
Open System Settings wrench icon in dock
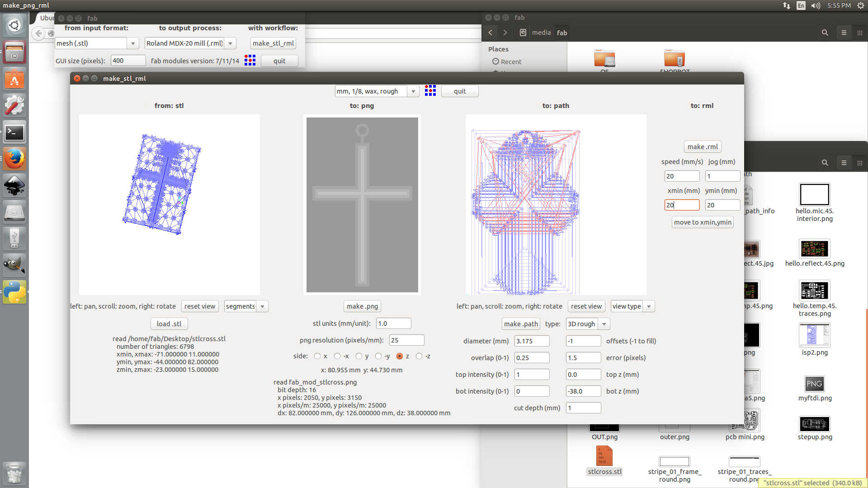pyautogui.click(x=14, y=105)
